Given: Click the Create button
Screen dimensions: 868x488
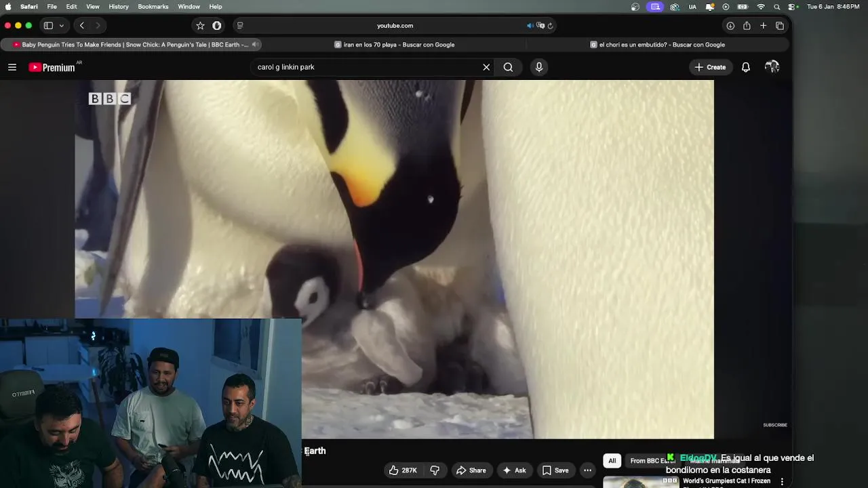Looking at the screenshot, I should (710, 67).
